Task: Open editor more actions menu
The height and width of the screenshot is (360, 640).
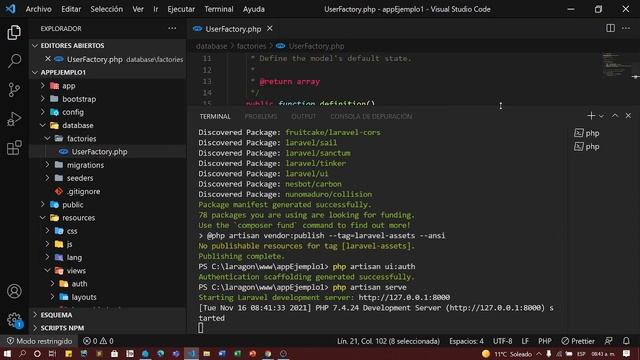Action: (x=626, y=28)
